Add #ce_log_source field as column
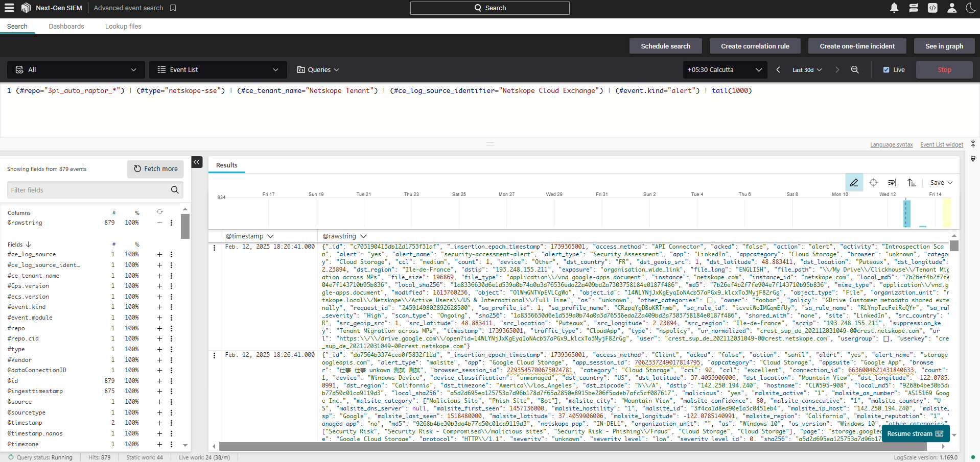 pos(159,254)
